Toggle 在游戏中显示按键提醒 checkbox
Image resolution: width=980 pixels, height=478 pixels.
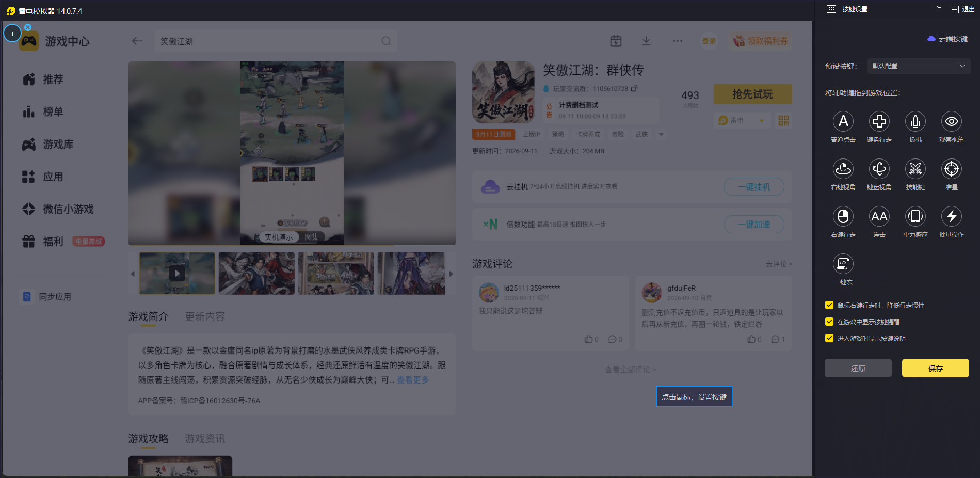click(829, 322)
